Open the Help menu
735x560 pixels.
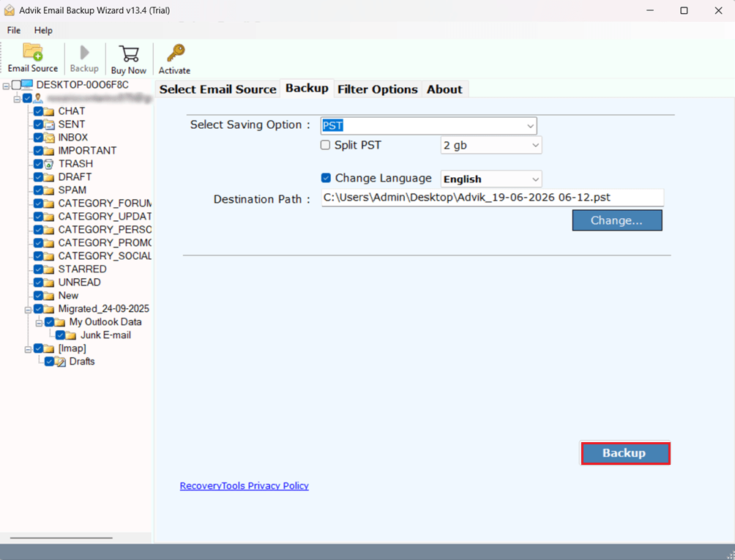tap(43, 30)
